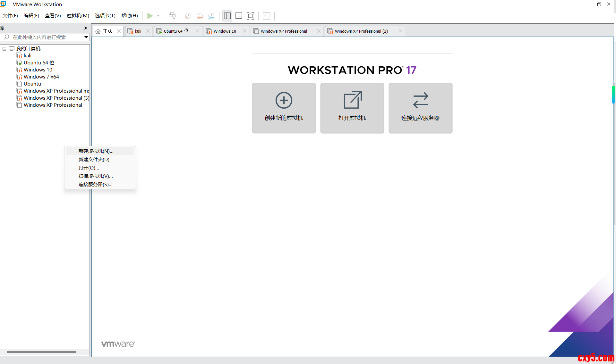
Task: Click the take snapshot clock icon
Action: (x=188, y=16)
